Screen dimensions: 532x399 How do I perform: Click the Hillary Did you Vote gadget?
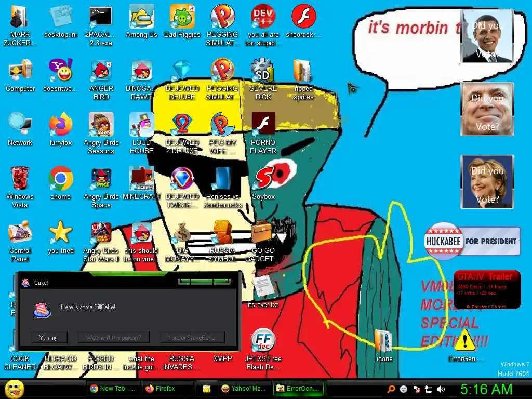pyautogui.click(x=487, y=181)
